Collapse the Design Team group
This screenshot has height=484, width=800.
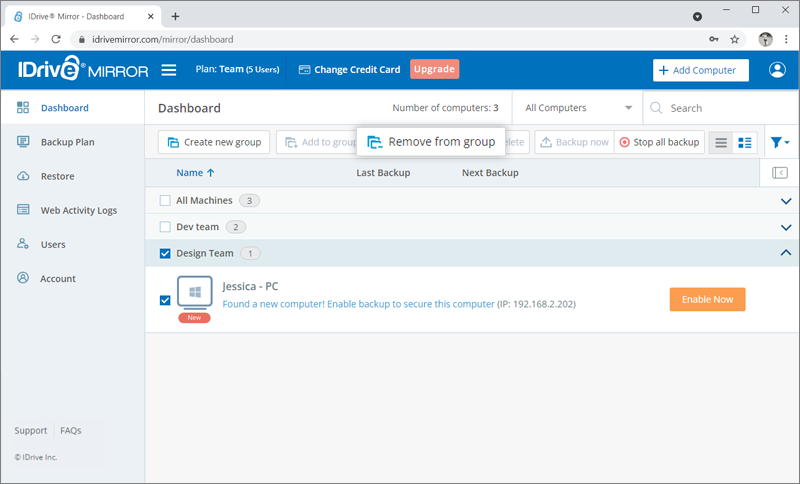click(786, 253)
